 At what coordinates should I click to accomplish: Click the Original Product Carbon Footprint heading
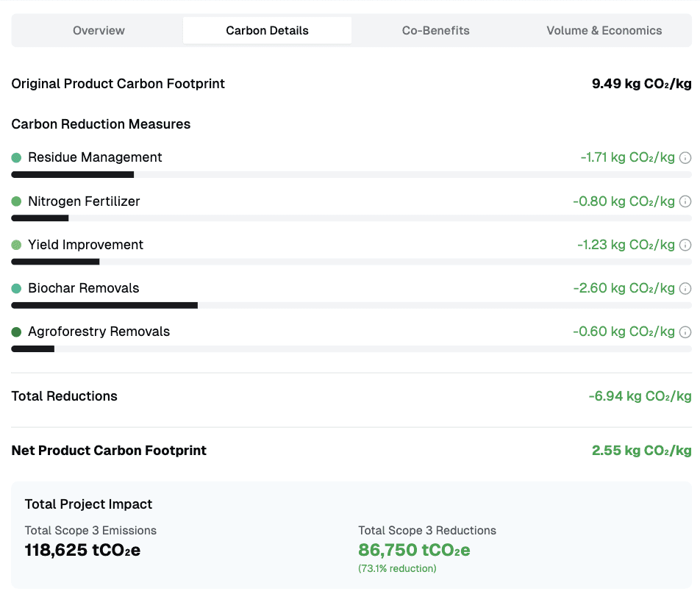(118, 84)
